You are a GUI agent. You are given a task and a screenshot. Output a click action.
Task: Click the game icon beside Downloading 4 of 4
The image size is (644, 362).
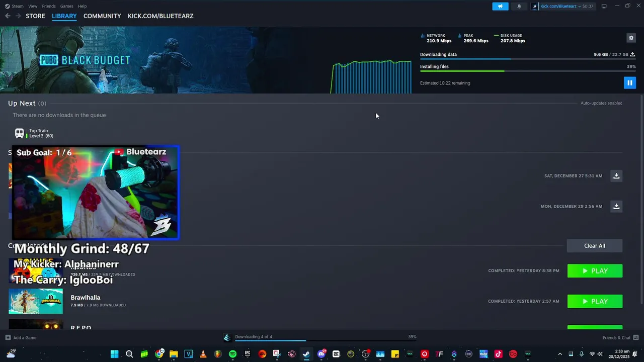tap(227, 337)
